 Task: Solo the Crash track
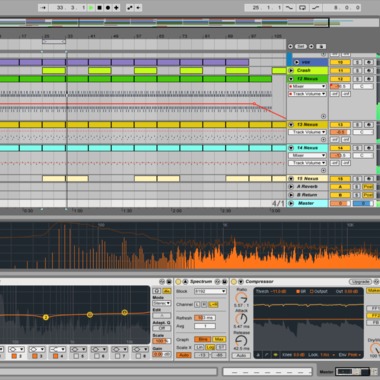click(x=357, y=71)
